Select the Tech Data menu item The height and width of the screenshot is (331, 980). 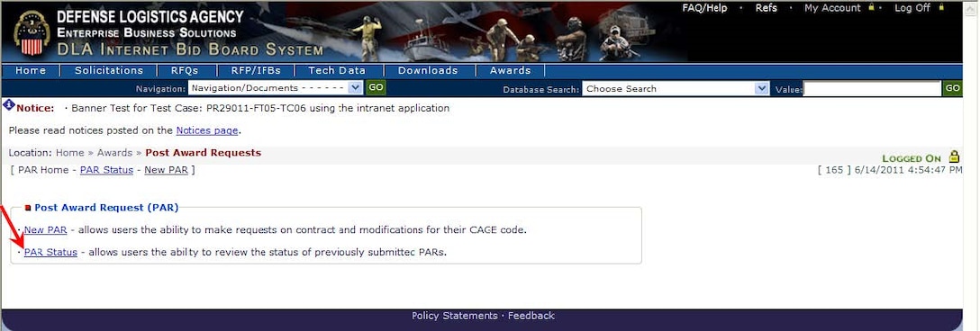(337, 70)
